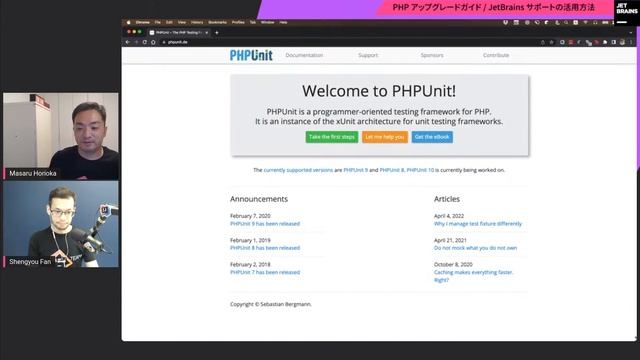Click the October 8, 2020 date
This screenshot has width=640, height=360.
coord(453,264)
